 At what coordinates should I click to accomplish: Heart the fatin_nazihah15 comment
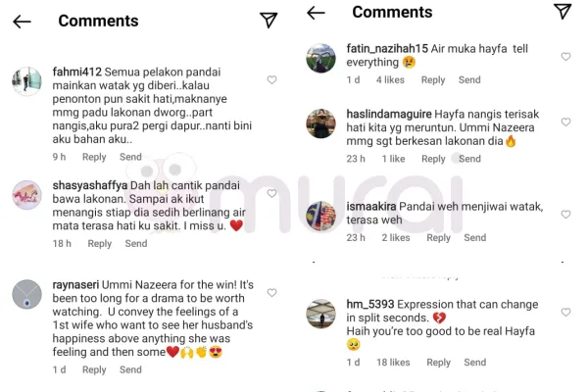(565, 57)
